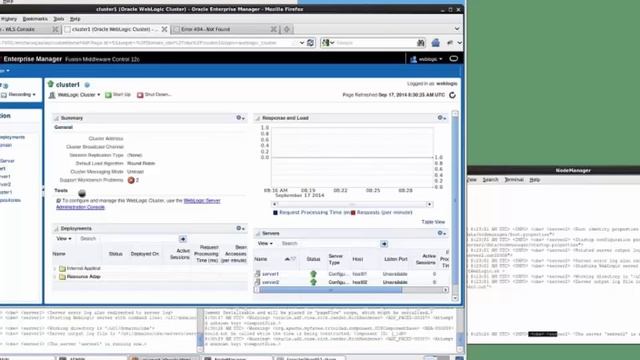The width and height of the screenshot is (640, 360).
Task: Switch to the WLS Console tab
Action: pyautogui.click(x=24, y=29)
